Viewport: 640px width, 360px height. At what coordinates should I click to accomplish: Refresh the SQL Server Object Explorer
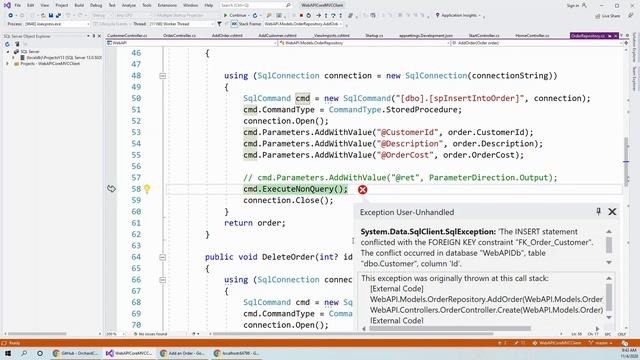(x=7, y=44)
